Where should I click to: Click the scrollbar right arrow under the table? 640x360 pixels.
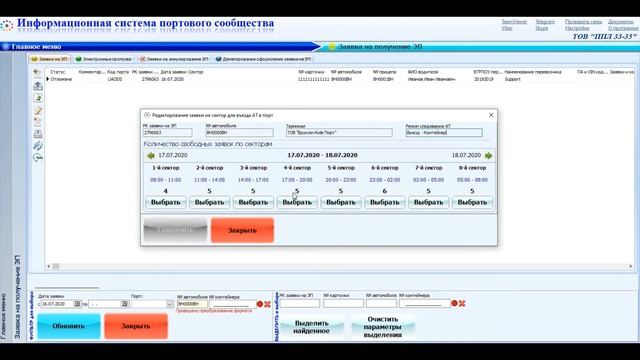click(631, 266)
